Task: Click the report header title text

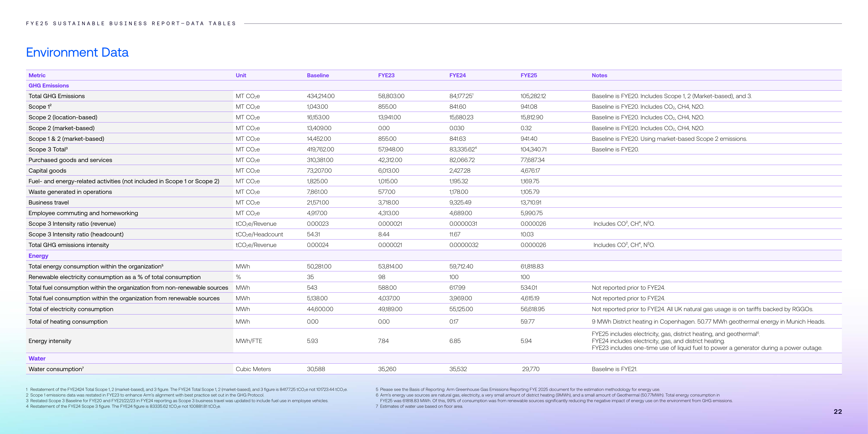Action: click(x=131, y=24)
